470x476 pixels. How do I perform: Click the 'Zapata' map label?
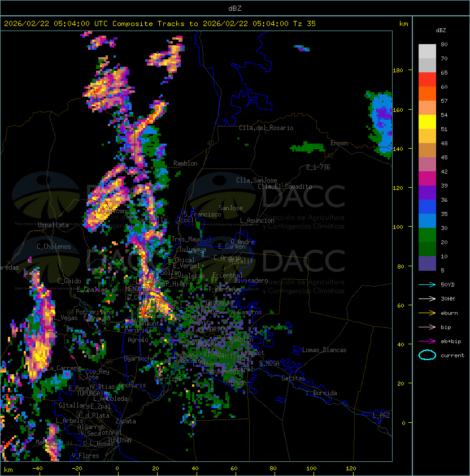coord(125,421)
